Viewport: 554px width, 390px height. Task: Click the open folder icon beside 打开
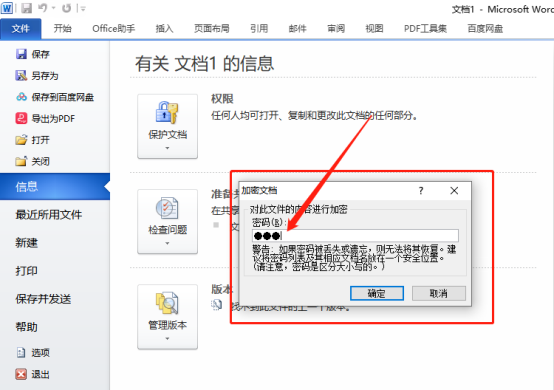[21, 140]
